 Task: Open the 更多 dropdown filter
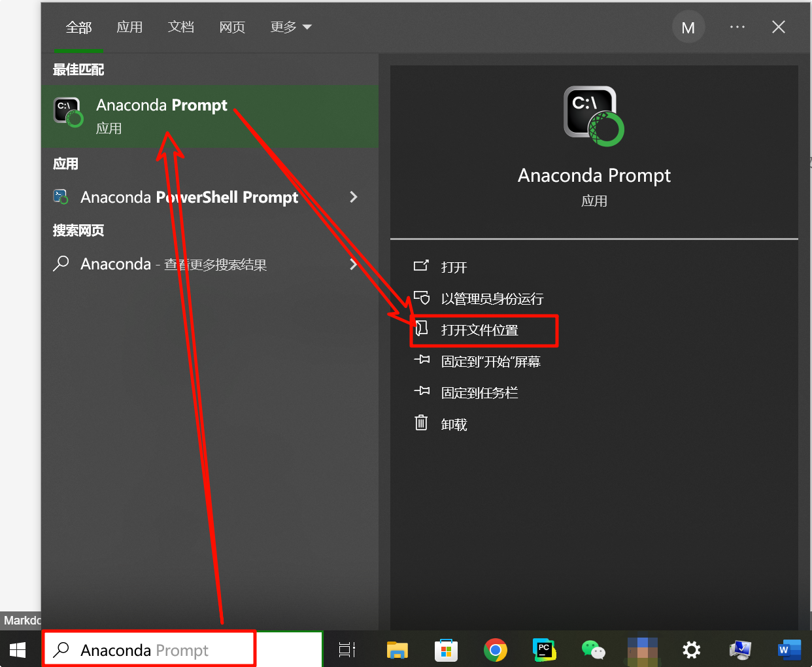pos(291,27)
